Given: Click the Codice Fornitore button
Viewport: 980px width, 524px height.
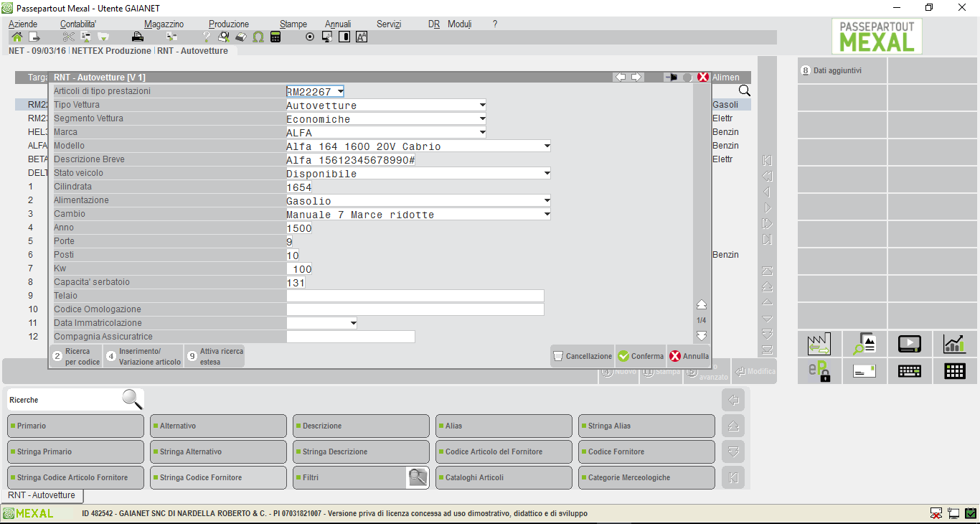Looking at the screenshot, I should click(646, 452).
